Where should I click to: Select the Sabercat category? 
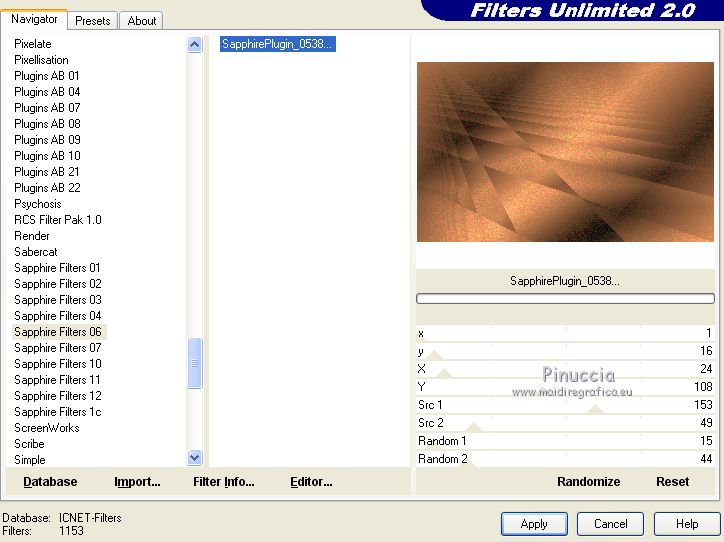pyautogui.click(x=36, y=252)
